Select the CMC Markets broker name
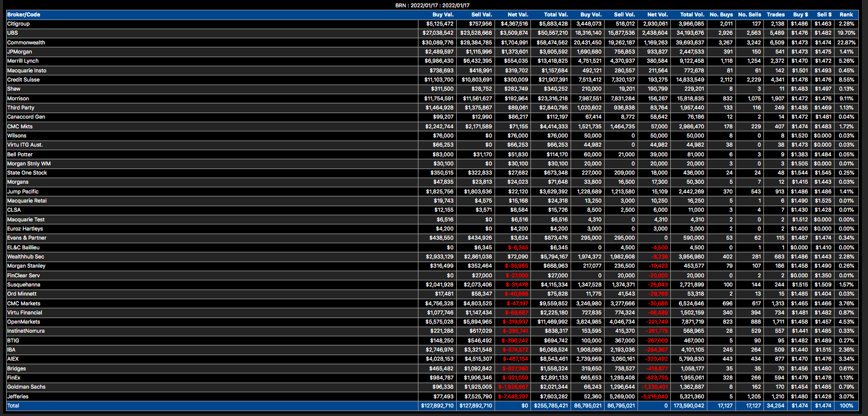 coord(24,303)
